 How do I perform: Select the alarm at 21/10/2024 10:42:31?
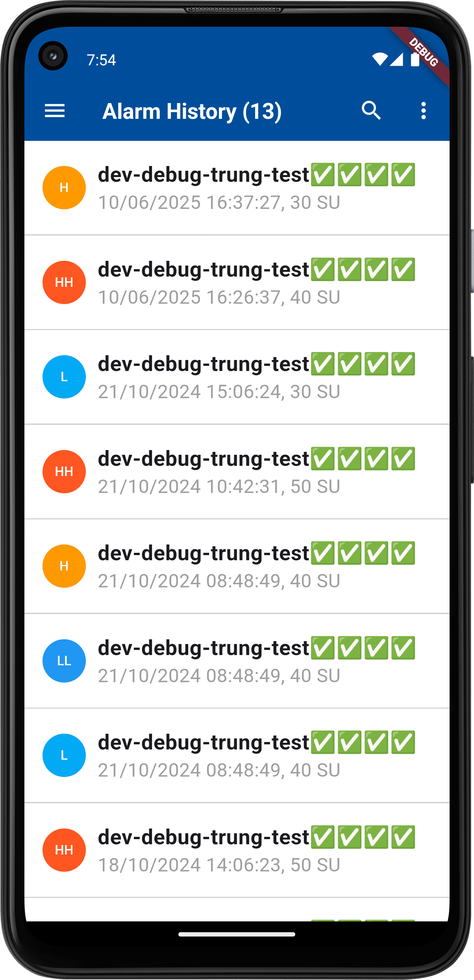237,472
